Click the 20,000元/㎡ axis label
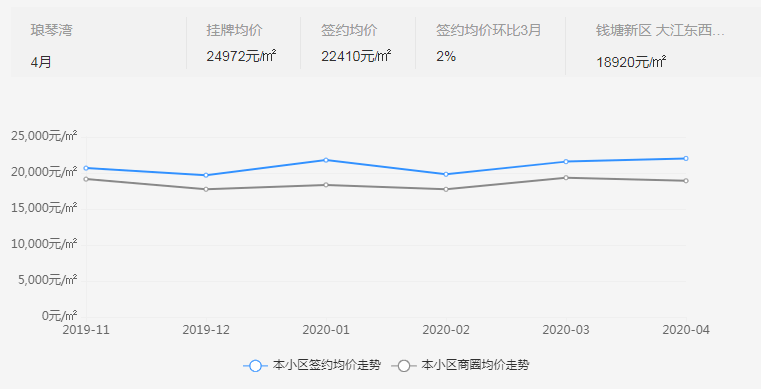Viewport: 761px width, 389px height. tap(44, 172)
